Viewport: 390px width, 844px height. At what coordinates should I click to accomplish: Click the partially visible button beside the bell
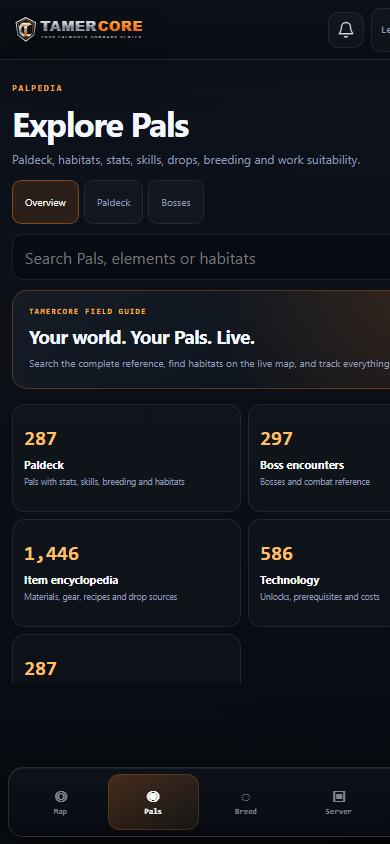tap(381, 30)
